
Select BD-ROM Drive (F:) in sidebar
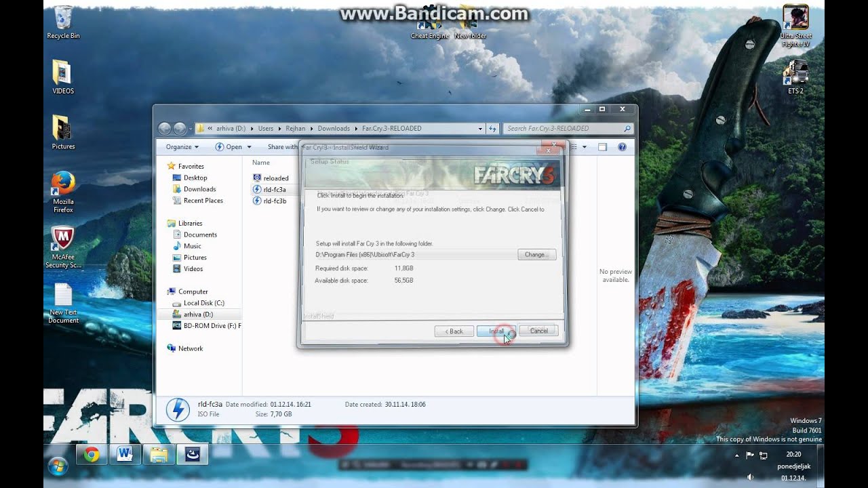[x=207, y=326]
